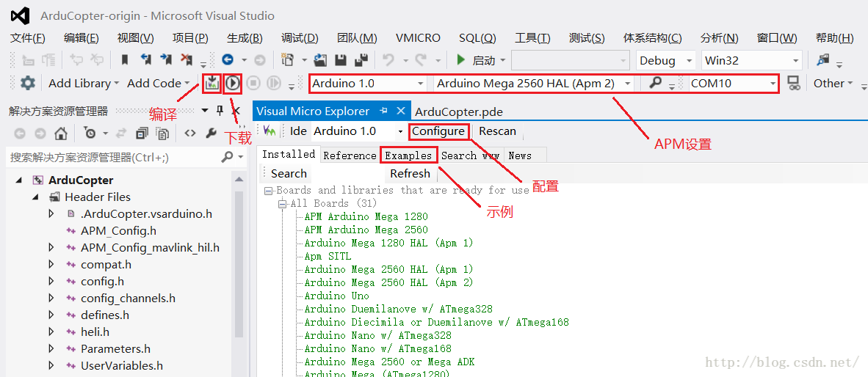This screenshot has width=868, height=377.
Task: Click the build and upload play icon
Action: pos(233,84)
